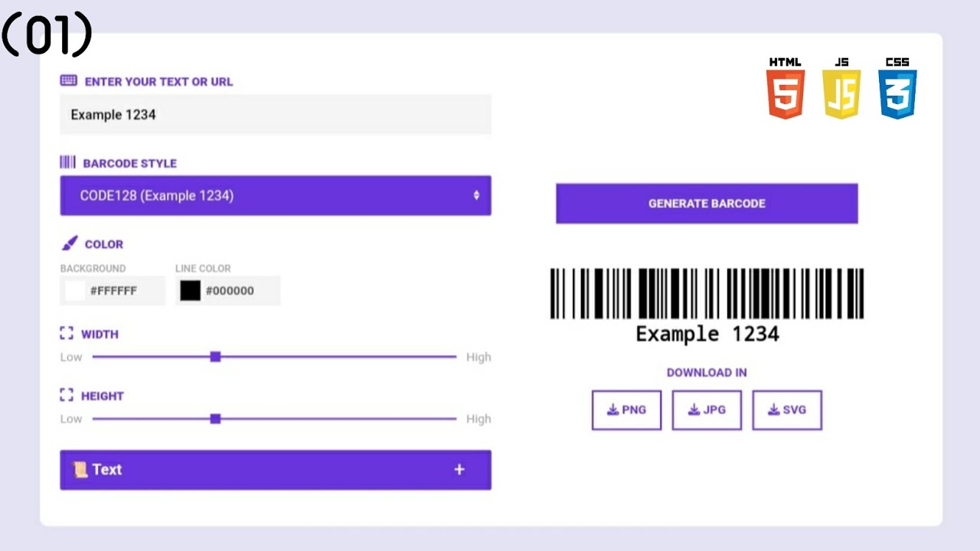Download the barcode as JPG
This screenshot has width=980, height=551.
click(707, 410)
